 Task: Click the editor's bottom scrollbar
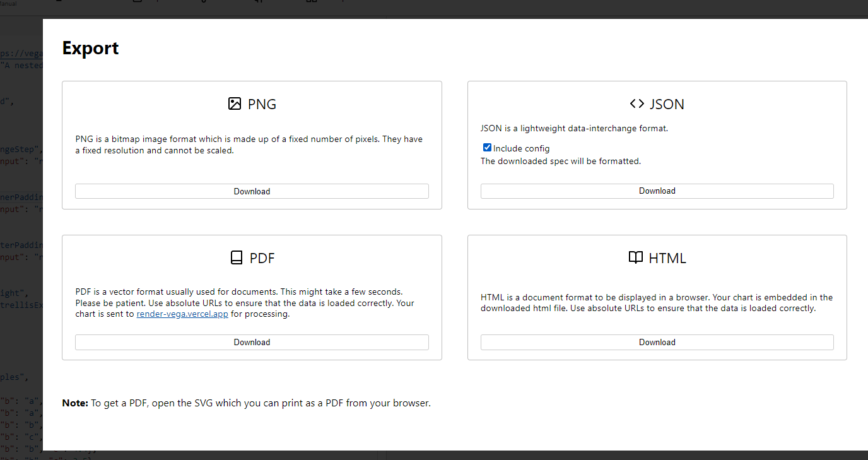[x=189, y=457]
